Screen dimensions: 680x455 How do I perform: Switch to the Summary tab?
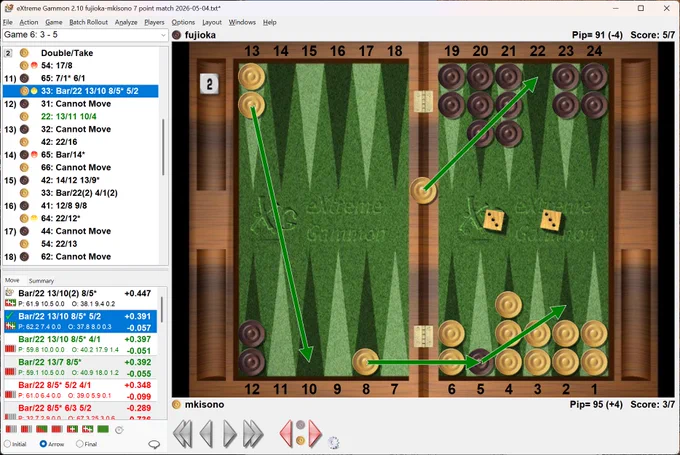(x=41, y=281)
